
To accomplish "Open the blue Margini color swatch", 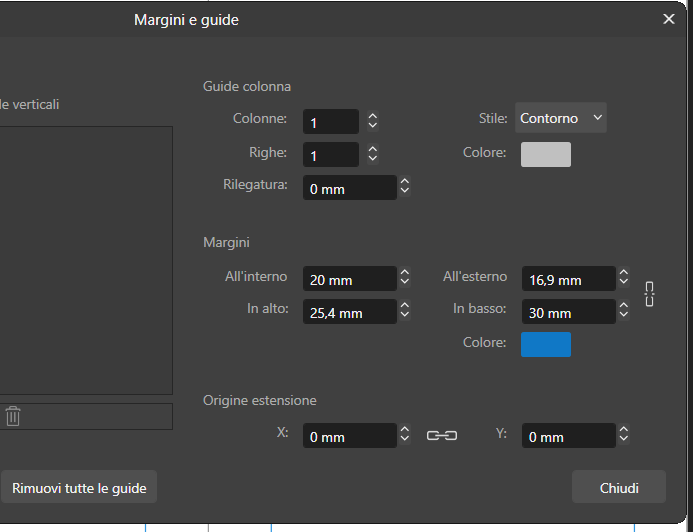I will tap(546, 344).
